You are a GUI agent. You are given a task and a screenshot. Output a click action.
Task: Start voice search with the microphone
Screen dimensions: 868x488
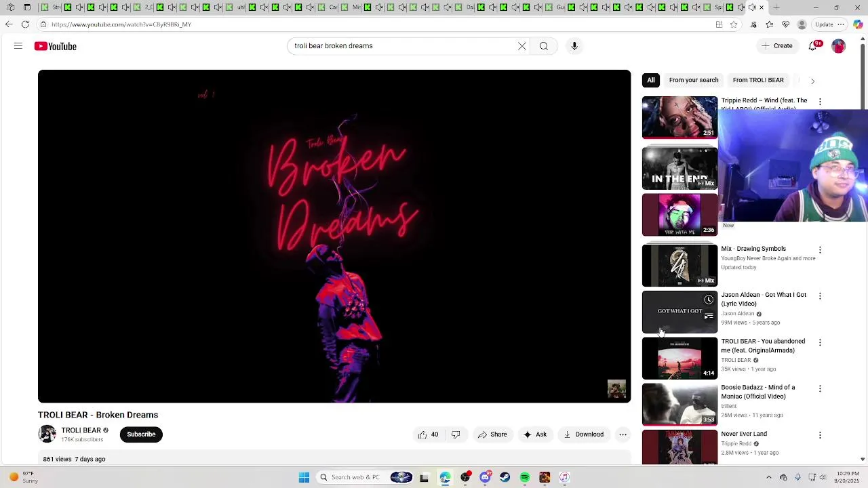[574, 46]
